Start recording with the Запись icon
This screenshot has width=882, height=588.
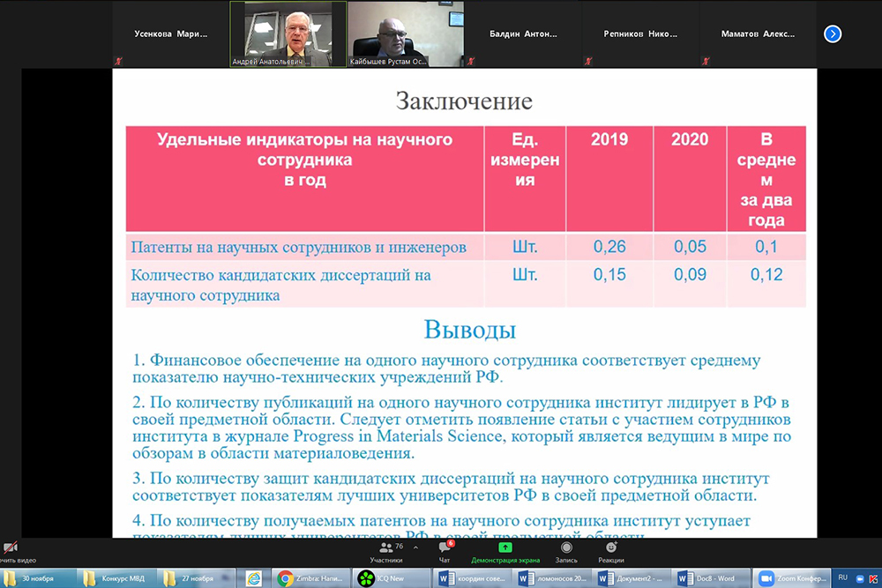(x=565, y=550)
